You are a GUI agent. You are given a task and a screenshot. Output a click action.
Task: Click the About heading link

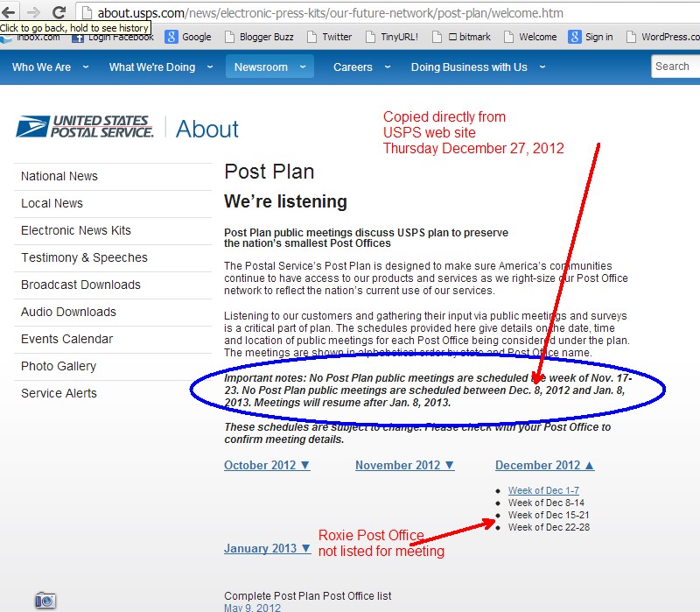[207, 129]
